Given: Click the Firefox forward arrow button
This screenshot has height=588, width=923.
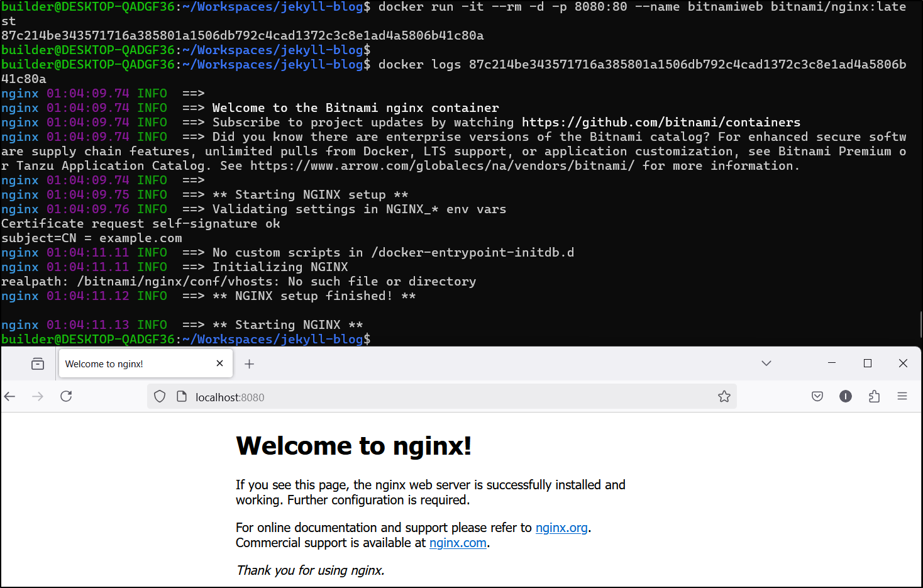Looking at the screenshot, I should [x=38, y=396].
